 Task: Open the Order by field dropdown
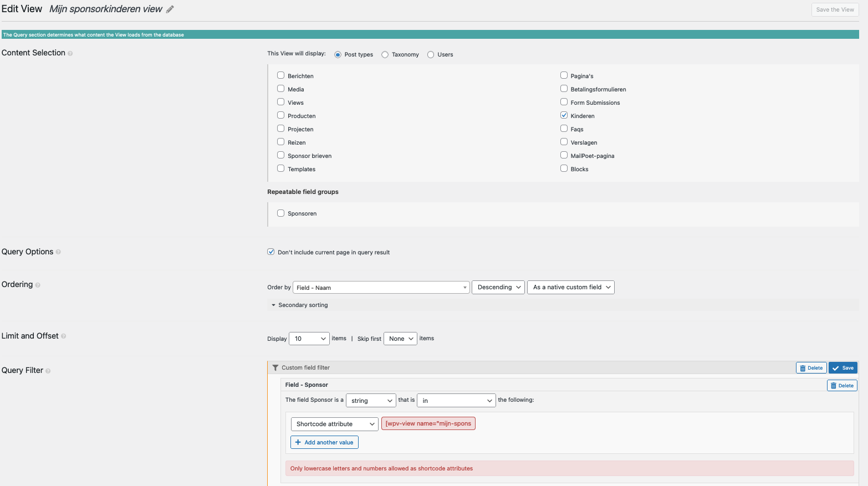[381, 288]
